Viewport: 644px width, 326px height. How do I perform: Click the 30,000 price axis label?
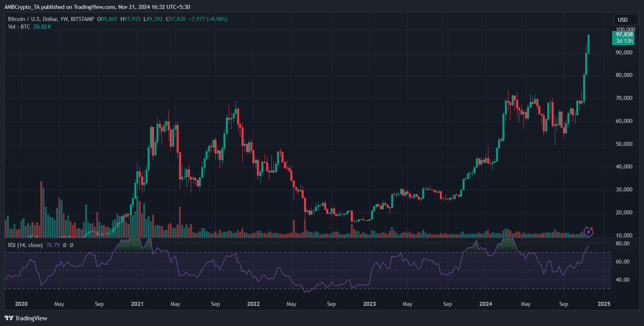[624, 189]
